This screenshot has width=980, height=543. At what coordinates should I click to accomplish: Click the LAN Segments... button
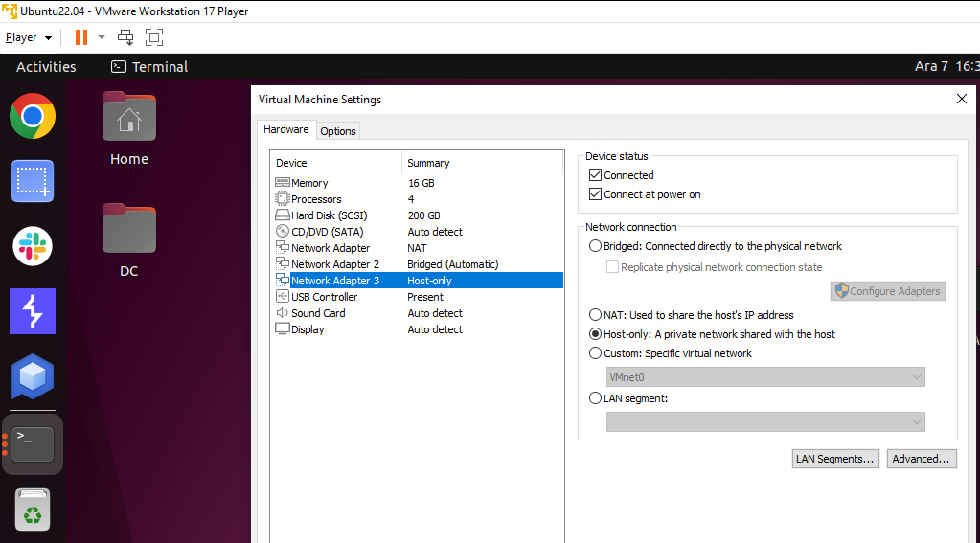pyautogui.click(x=835, y=459)
